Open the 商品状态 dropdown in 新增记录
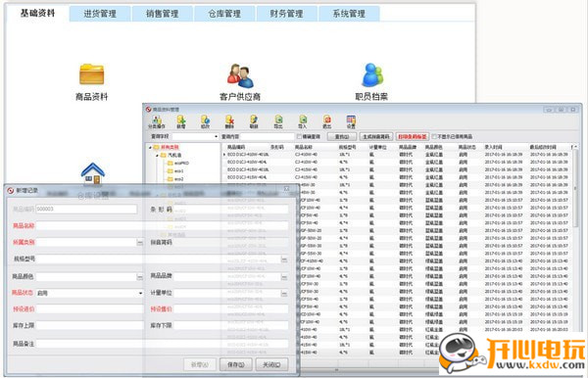The height and width of the screenshot is (378, 588). tap(140, 293)
